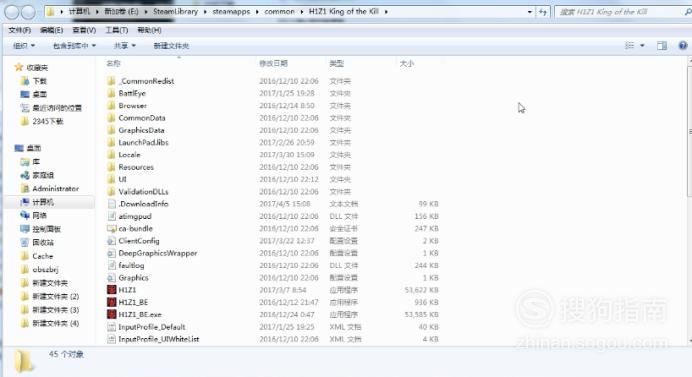Sort by the 名称 column header

click(x=113, y=64)
